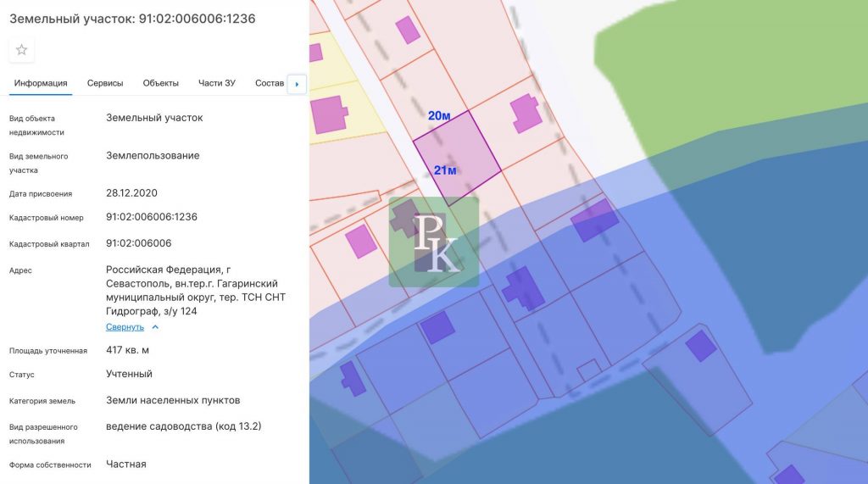Image resolution: width=868 pixels, height=484 pixels.
Task: Click the PK watermark logo on map
Action: click(434, 242)
